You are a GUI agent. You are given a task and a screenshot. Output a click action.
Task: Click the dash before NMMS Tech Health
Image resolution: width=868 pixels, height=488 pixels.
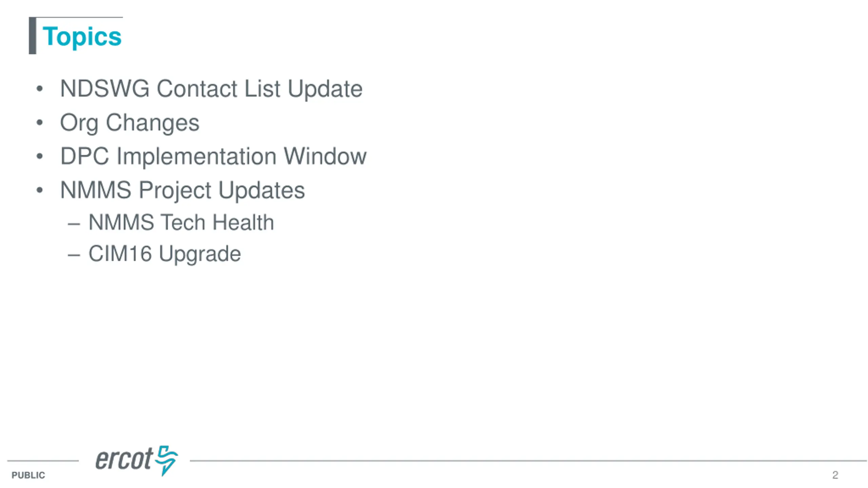74,224
